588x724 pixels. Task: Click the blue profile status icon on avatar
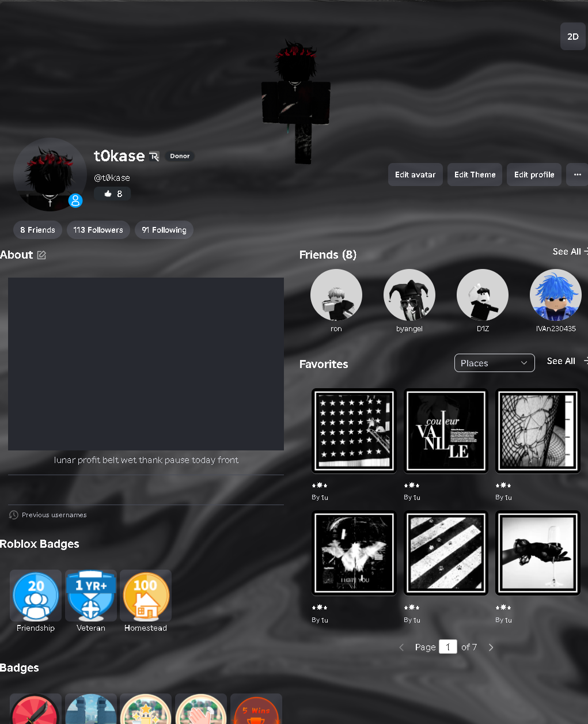(x=75, y=200)
